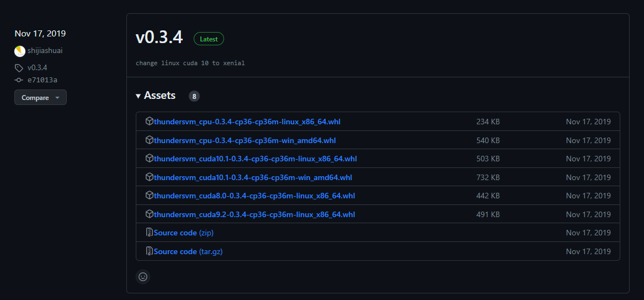Click the 491 KB file size
This screenshot has height=300, width=644.
tap(488, 214)
